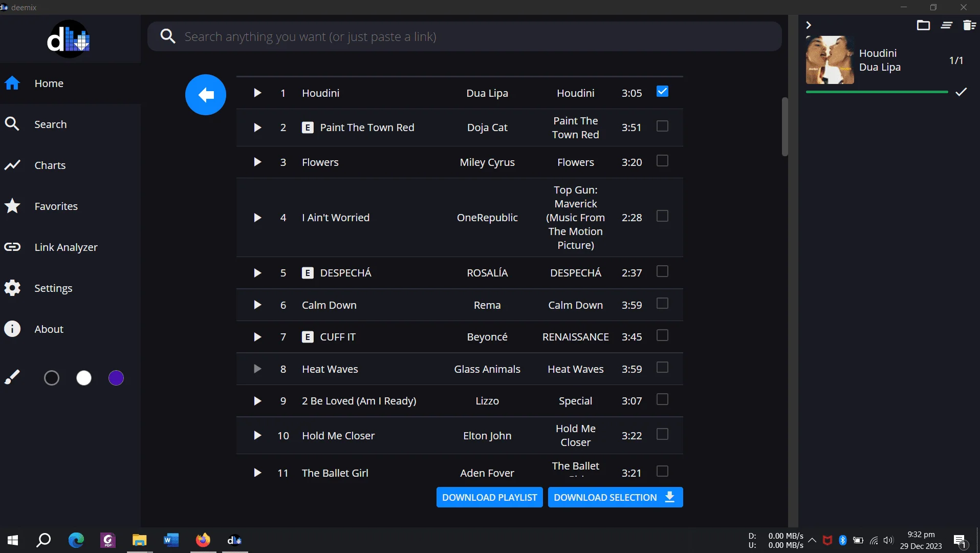Open download folder icon in queue panel

point(923,25)
